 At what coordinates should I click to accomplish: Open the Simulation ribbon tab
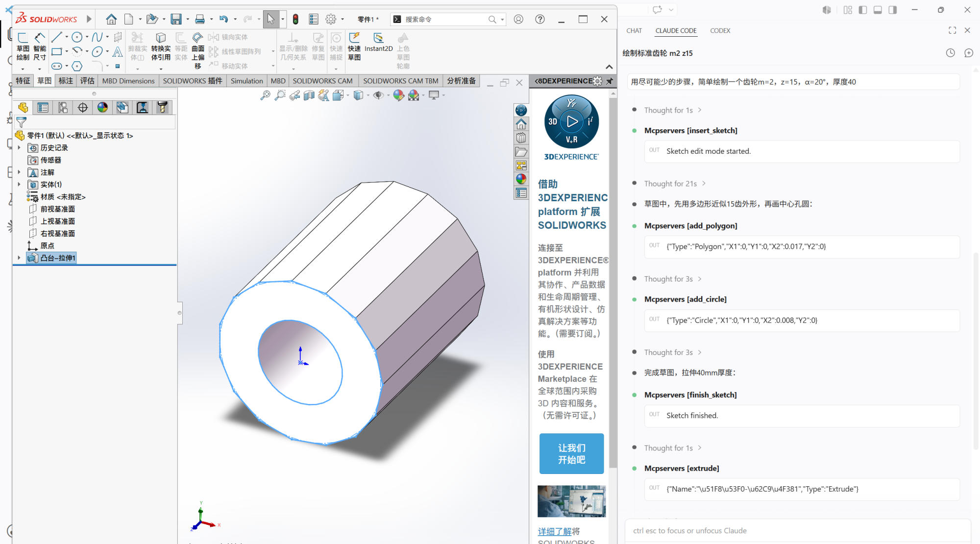tap(246, 81)
